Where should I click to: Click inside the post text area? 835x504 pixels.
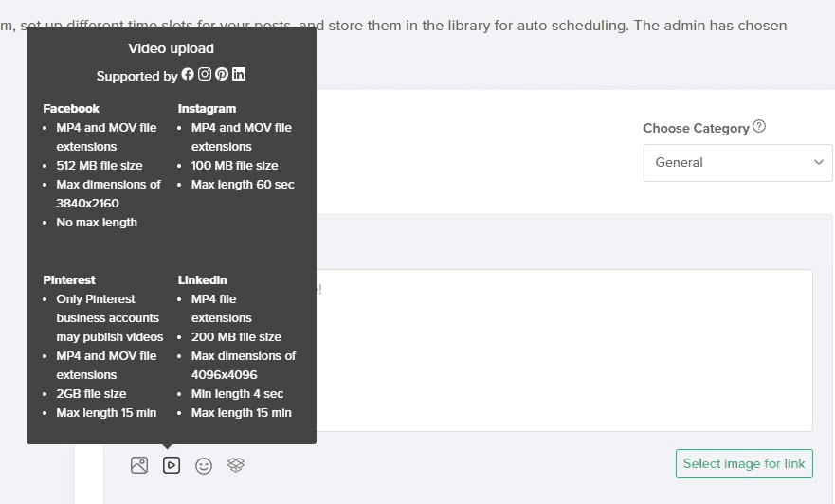point(565,351)
